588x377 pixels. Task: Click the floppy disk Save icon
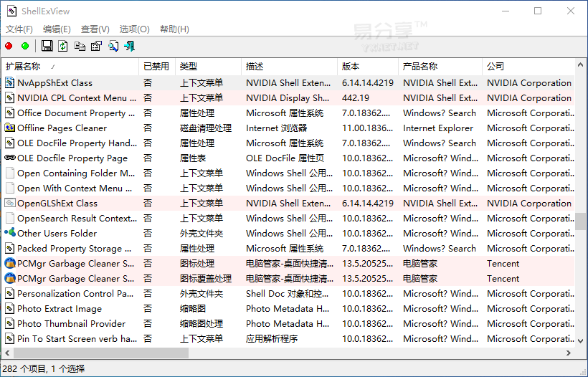[x=47, y=46]
